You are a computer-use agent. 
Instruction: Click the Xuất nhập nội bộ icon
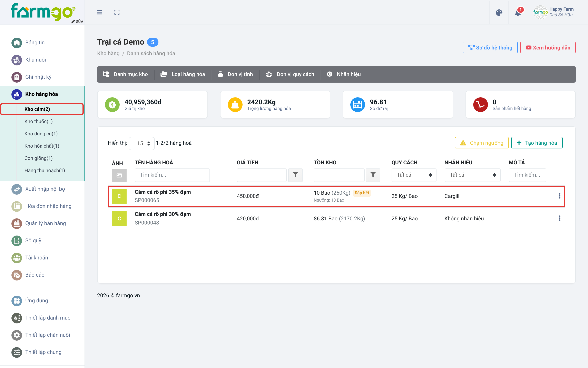[x=17, y=189]
